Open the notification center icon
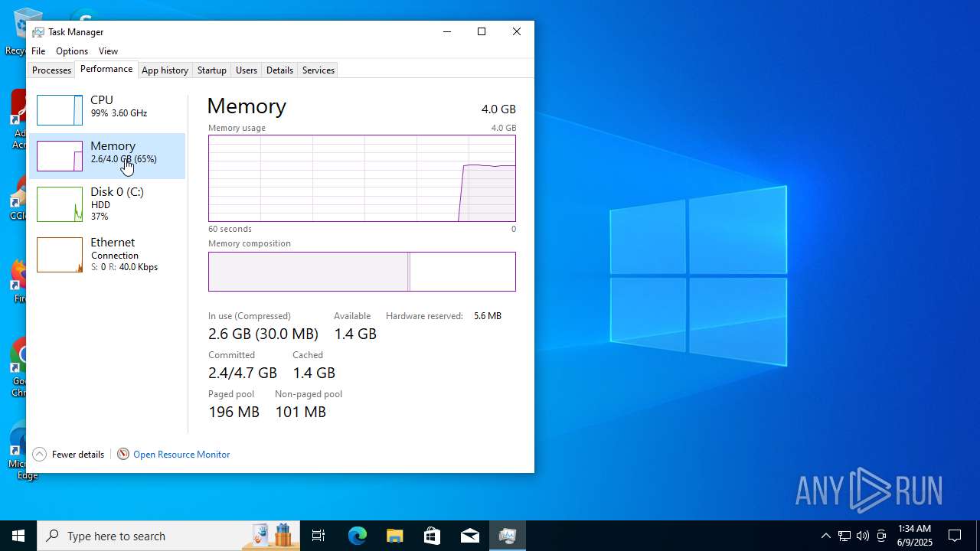980x551 pixels. click(x=955, y=536)
